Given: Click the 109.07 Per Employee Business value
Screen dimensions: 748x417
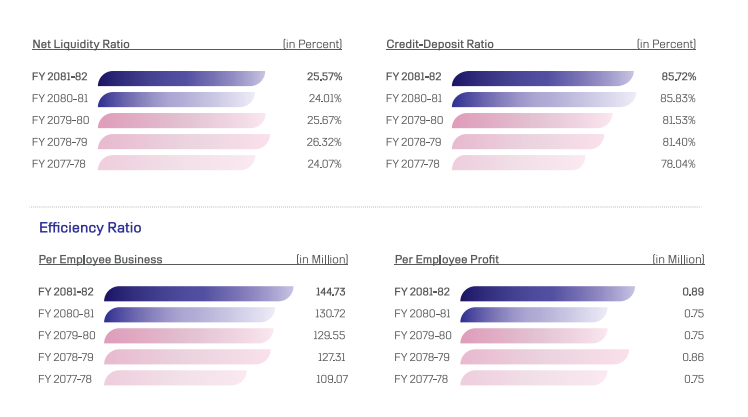Looking at the screenshot, I should click(329, 379).
